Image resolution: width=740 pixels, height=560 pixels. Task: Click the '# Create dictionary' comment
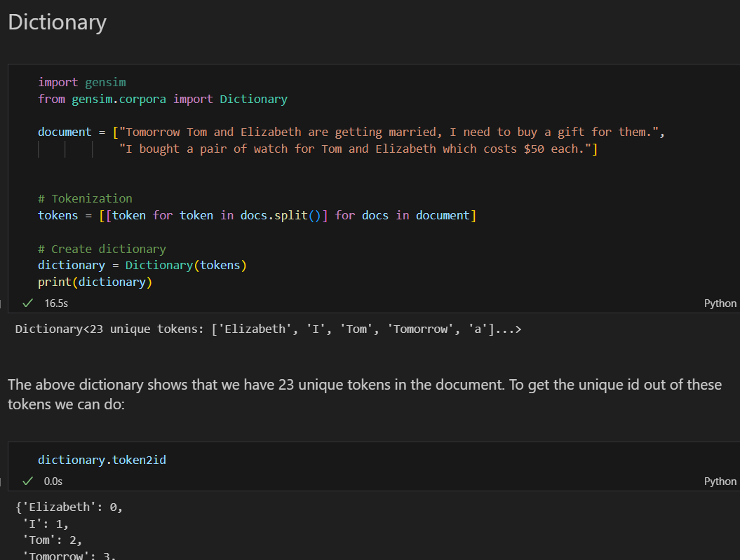102,249
